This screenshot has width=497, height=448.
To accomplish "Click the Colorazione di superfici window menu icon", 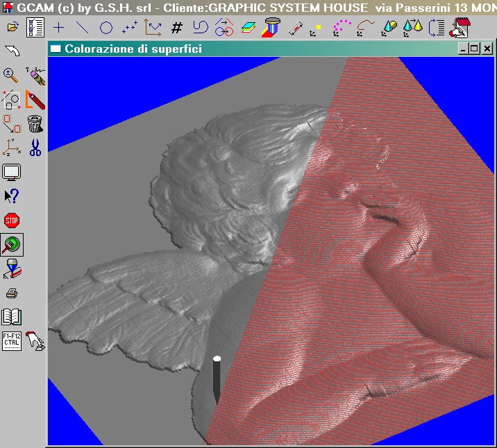I will tap(56, 49).
